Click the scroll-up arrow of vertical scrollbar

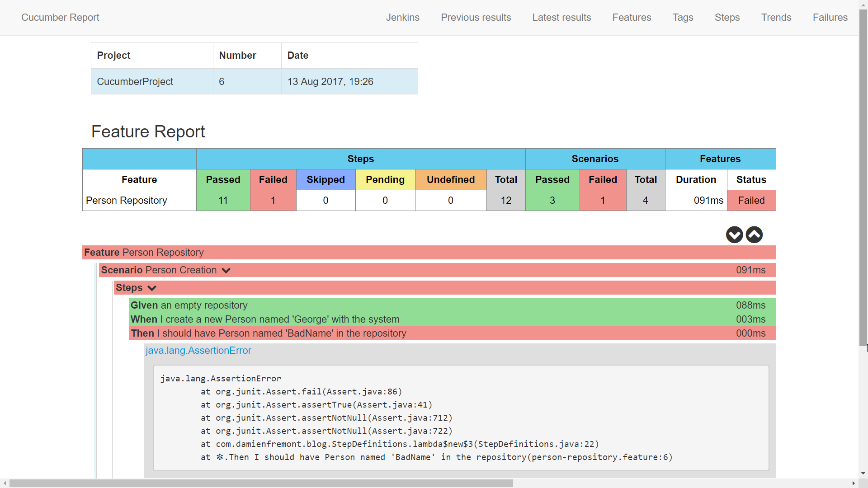pos(863,4)
